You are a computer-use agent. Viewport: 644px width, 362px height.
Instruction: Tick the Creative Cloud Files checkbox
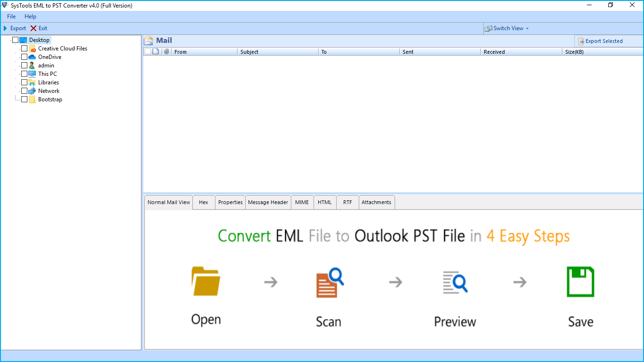(x=25, y=49)
